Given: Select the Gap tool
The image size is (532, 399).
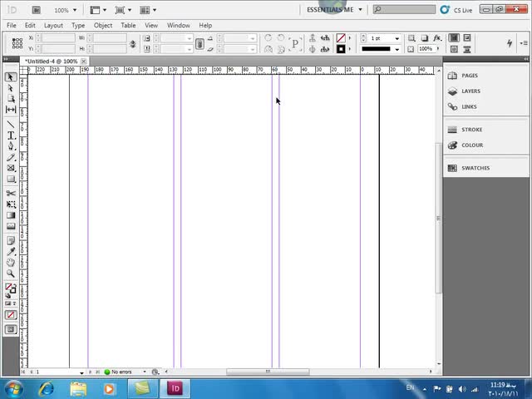Looking at the screenshot, I should coord(11,109).
